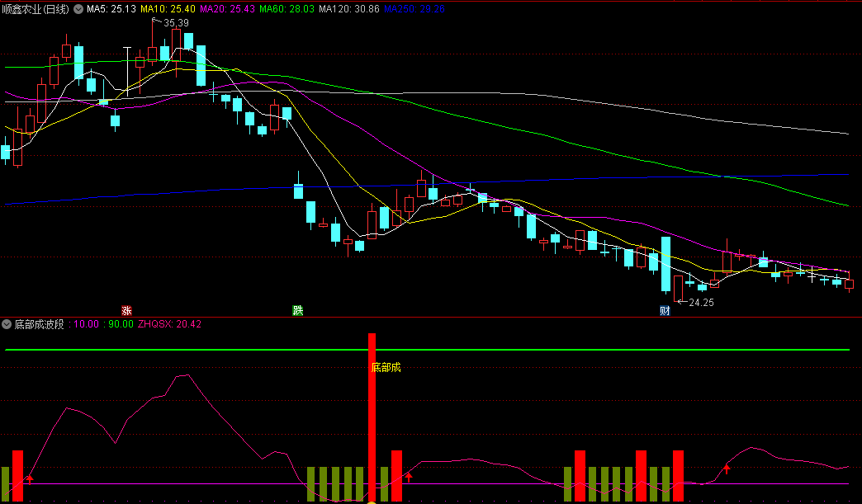862x504 pixels.
Task: Expand the 底部成波段 indicator dropdown arrow
Action: [7, 324]
